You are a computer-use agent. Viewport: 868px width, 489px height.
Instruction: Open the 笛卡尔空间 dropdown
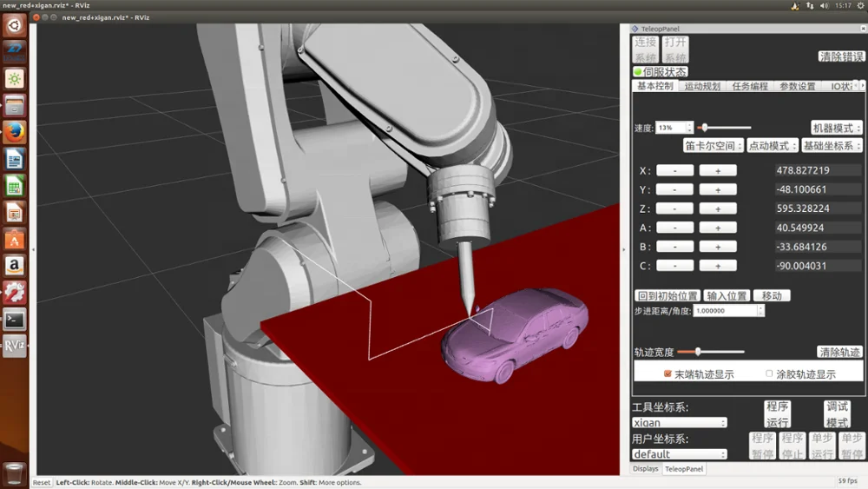pos(713,146)
